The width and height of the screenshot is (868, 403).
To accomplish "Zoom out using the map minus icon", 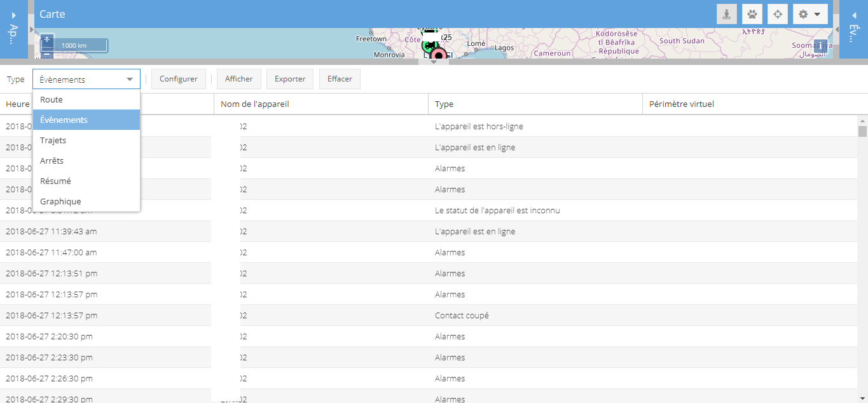I will point(46,55).
